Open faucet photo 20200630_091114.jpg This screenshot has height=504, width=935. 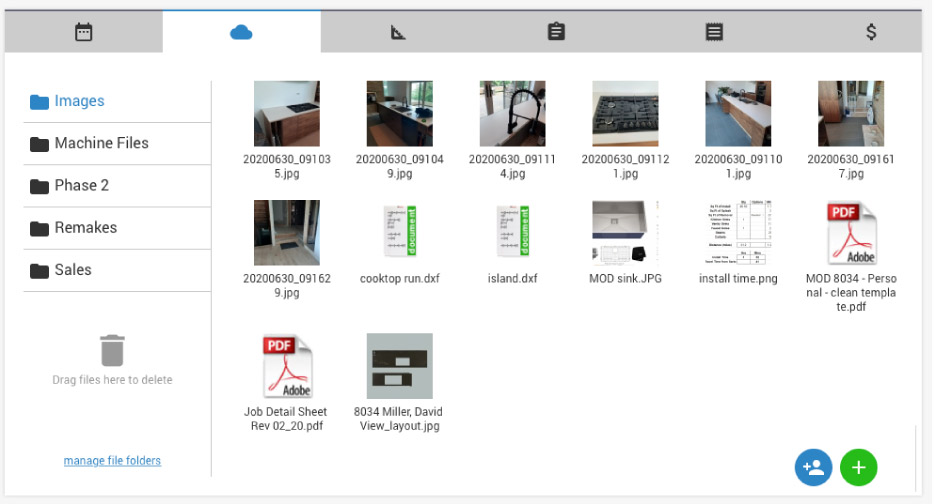point(512,114)
